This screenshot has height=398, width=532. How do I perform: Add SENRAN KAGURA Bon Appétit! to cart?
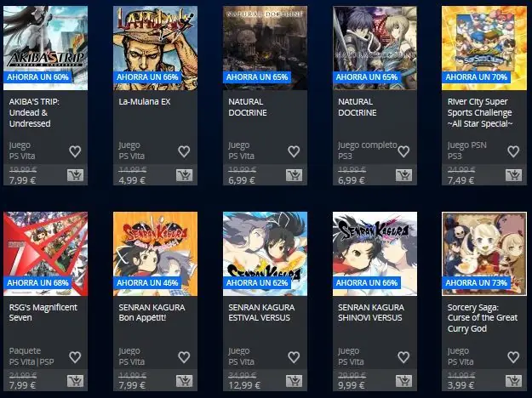point(184,381)
